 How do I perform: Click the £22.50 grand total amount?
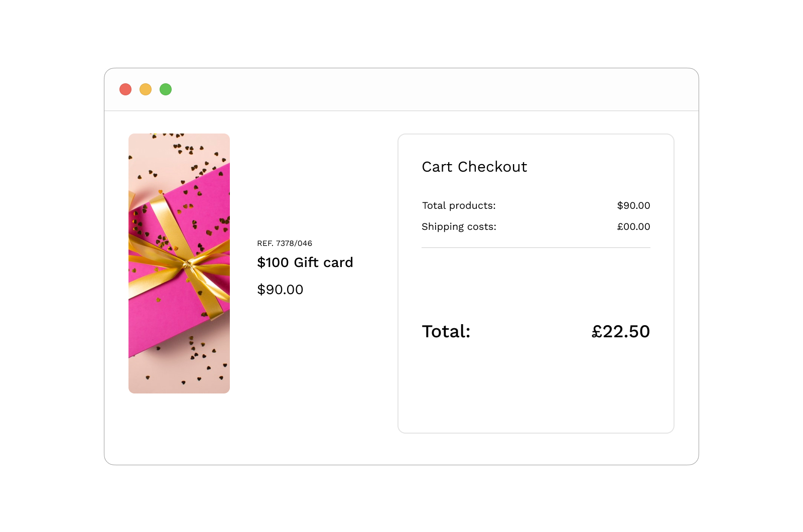(621, 331)
